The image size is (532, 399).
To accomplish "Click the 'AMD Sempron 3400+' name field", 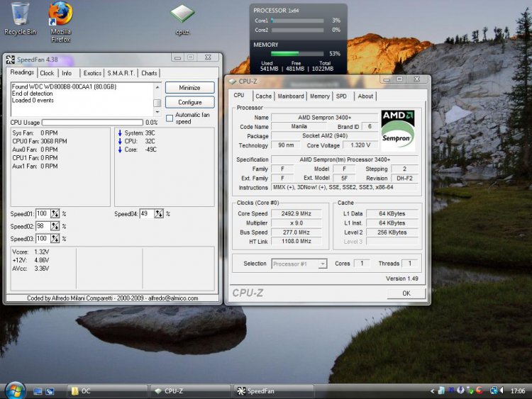I will coord(324,118).
